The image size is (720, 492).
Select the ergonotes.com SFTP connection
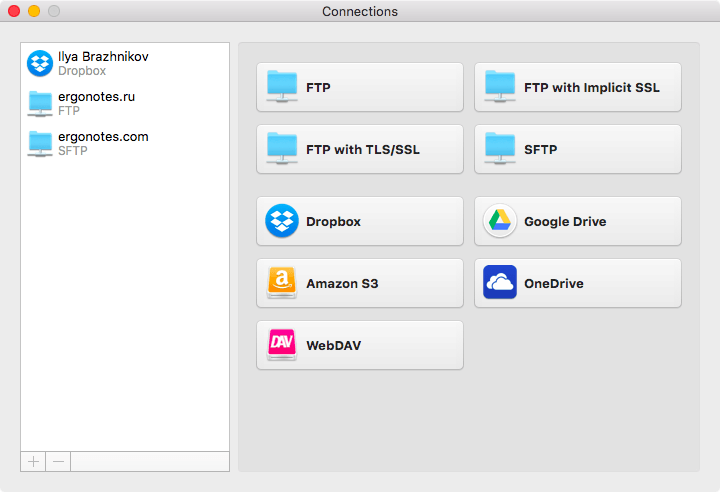point(125,143)
